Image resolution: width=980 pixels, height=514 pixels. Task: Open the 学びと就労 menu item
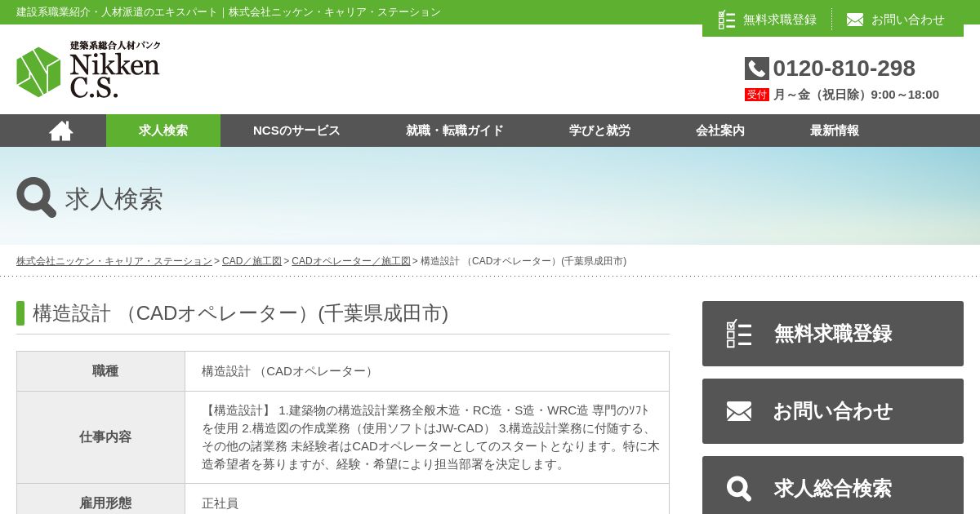pyautogui.click(x=599, y=131)
